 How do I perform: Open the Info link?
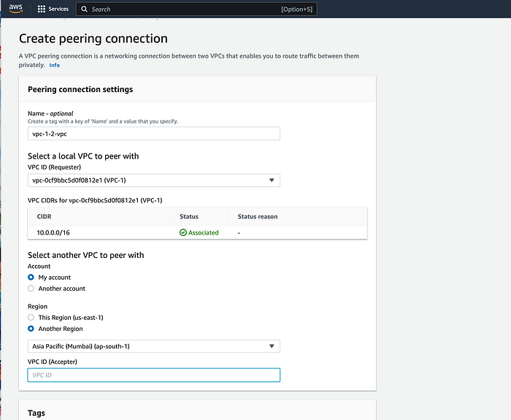55,65
